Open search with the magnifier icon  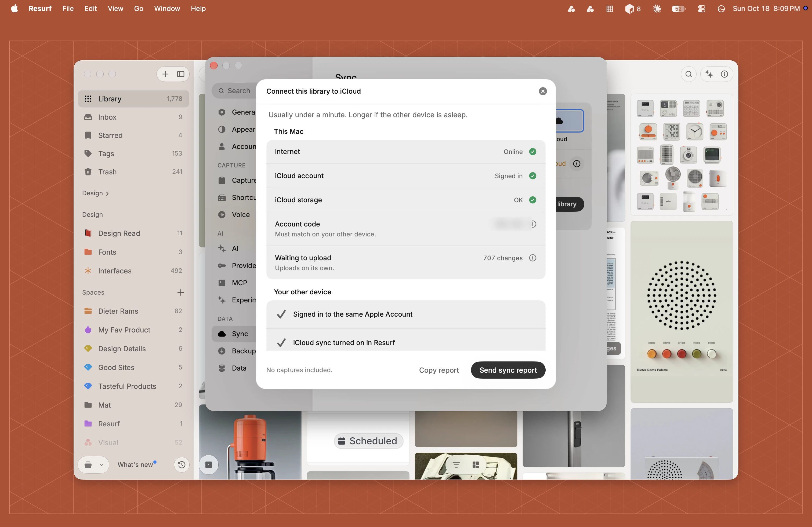click(x=688, y=74)
